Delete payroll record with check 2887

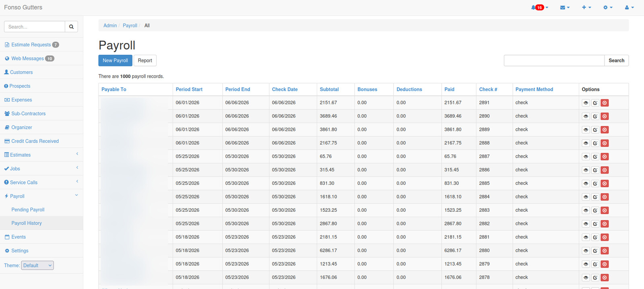click(x=605, y=157)
